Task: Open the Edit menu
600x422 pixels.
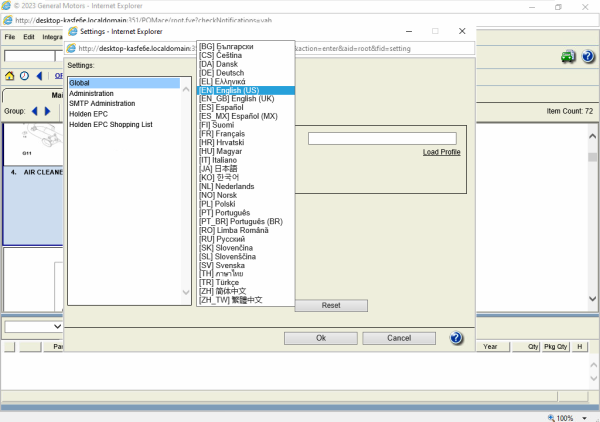Action: coord(29,37)
